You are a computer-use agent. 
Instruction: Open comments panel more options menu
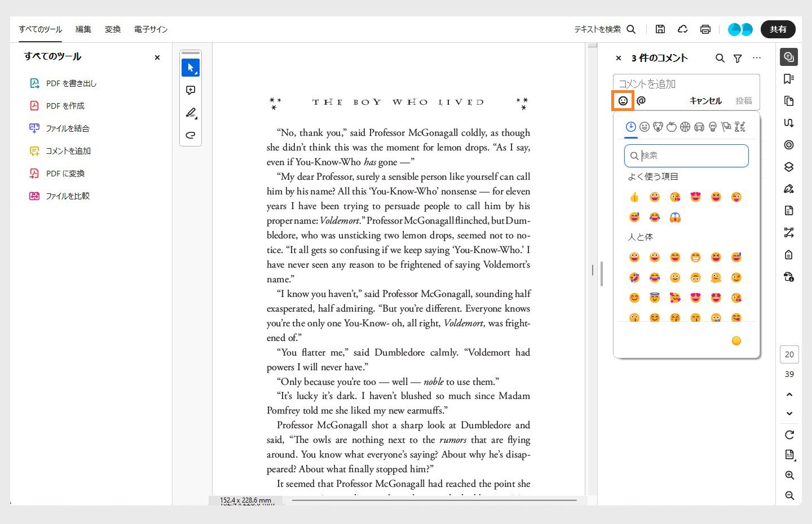tap(757, 58)
